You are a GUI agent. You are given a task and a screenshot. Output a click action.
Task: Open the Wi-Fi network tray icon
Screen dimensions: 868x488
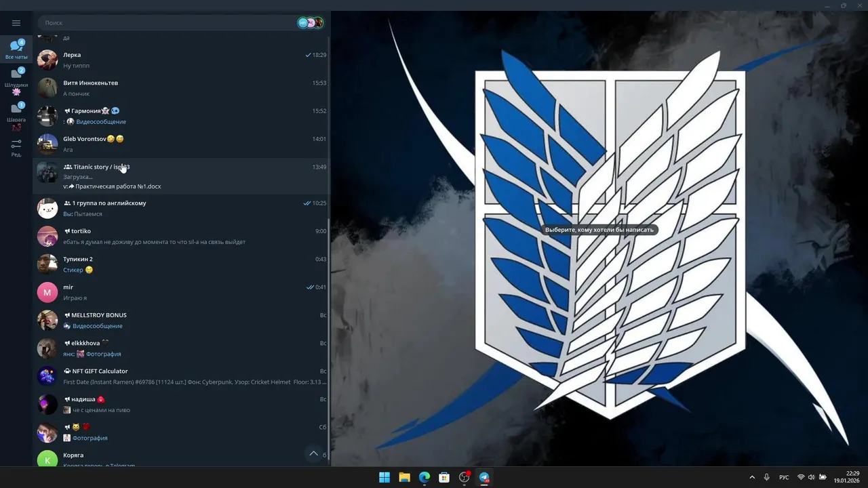pos(801,477)
